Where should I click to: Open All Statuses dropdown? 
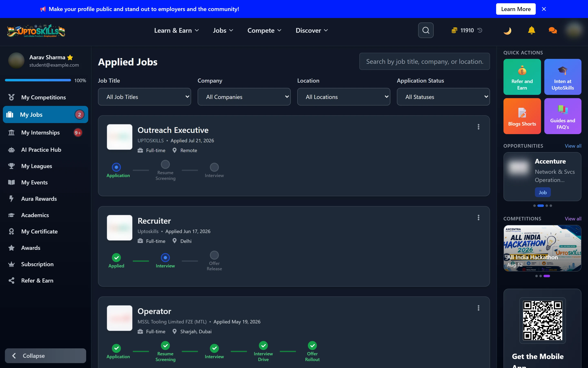click(x=443, y=97)
